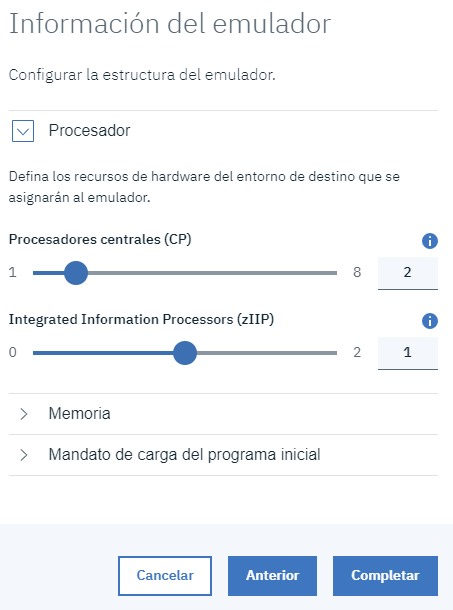453x610 pixels.
Task: Click zIIP slider track near minimum 0
Action: click(x=39, y=353)
